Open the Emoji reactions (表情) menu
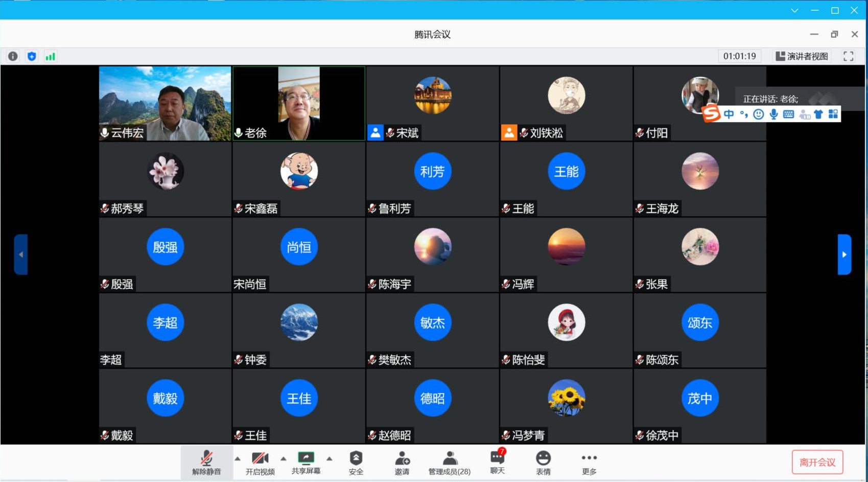The height and width of the screenshot is (482, 868). point(543,463)
